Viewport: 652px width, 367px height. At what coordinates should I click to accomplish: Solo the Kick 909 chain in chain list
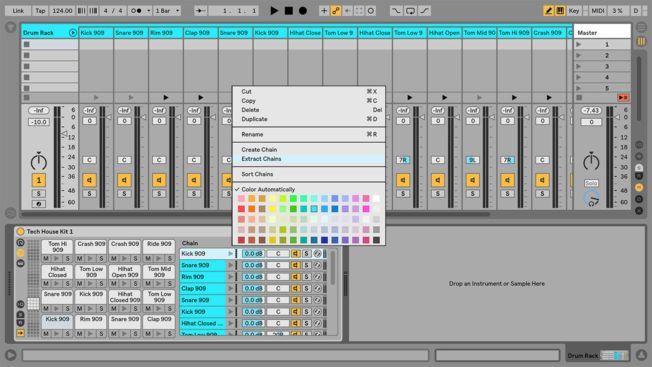click(306, 253)
